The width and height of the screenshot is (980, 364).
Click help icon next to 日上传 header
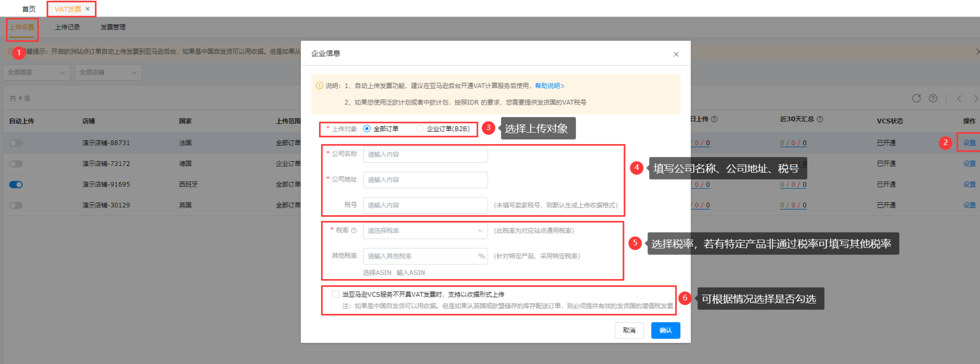(x=714, y=119)
